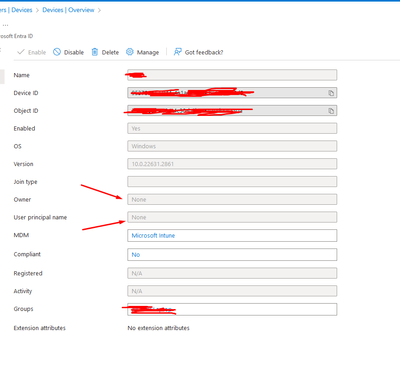Click the ellipsis more options button

tap(5, 25)
